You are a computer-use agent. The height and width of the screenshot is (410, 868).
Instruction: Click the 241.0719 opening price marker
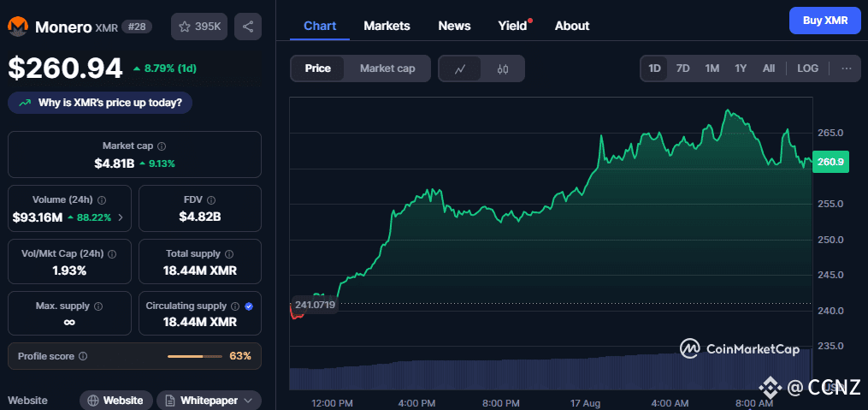pos(315,304)
